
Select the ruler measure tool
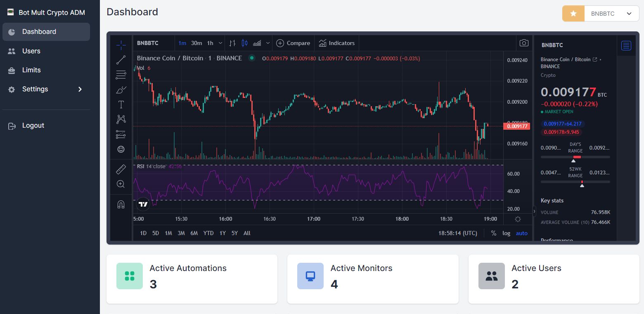pyautogui.click(x=121, y=169)
